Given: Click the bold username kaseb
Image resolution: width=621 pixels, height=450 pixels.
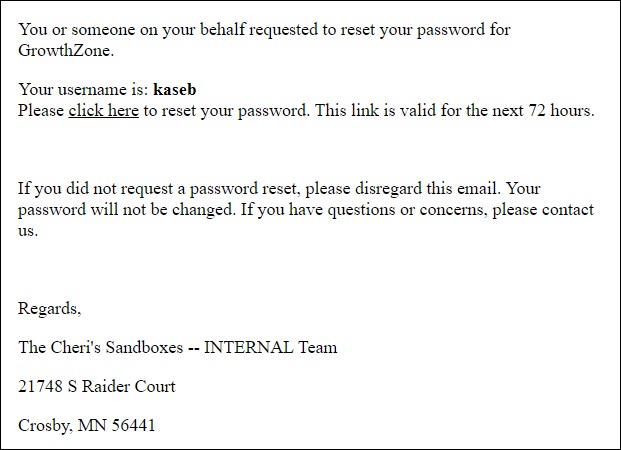Looking at the screenshot, I should point(174,89).
